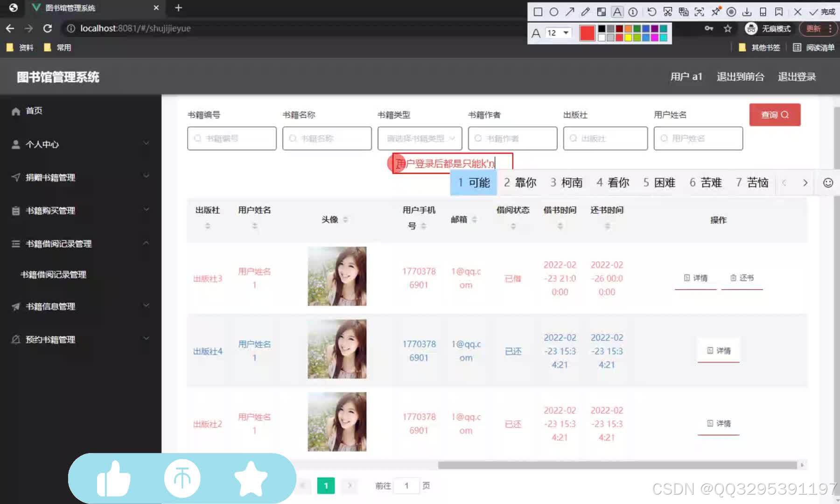Pick the yellow color swatch
Screen dimensions: 840x504
tap(628, 37)
